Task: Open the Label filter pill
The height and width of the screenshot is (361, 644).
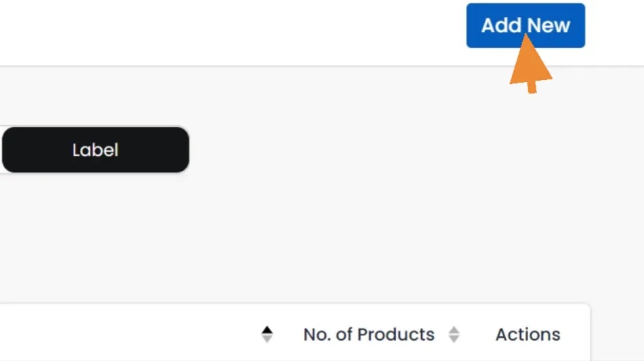Action: (95, 150)
